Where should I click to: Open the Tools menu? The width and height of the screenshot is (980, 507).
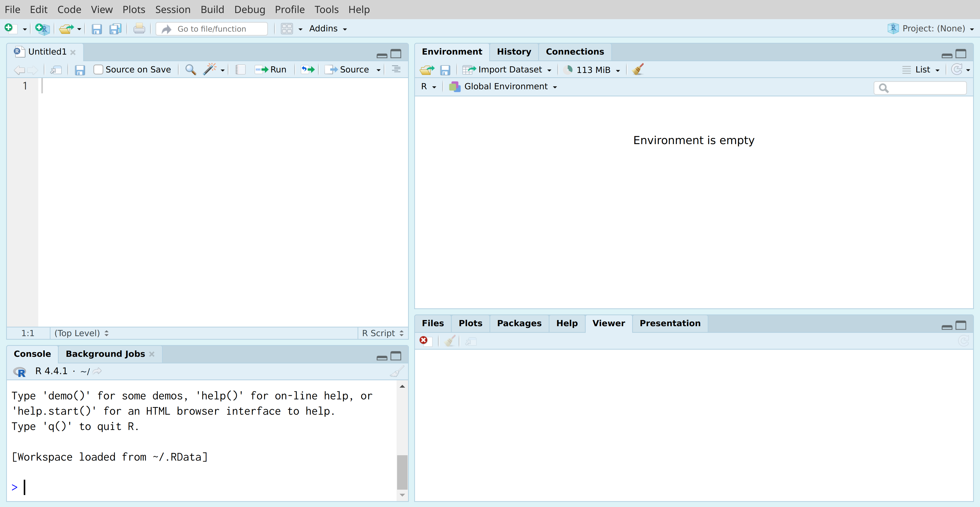pyautogui.click(x=326, y=9)
